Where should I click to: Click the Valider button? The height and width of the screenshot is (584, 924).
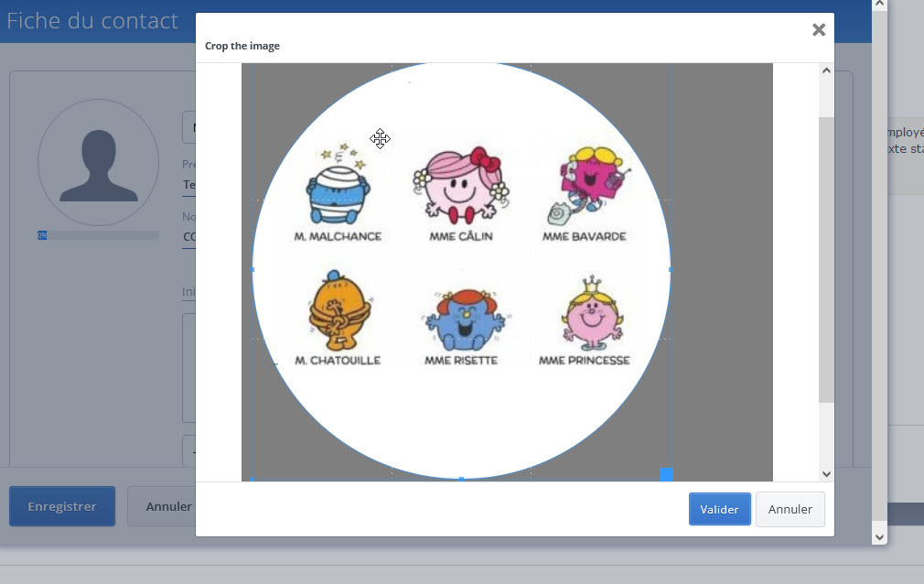click(x=719, y=509)
